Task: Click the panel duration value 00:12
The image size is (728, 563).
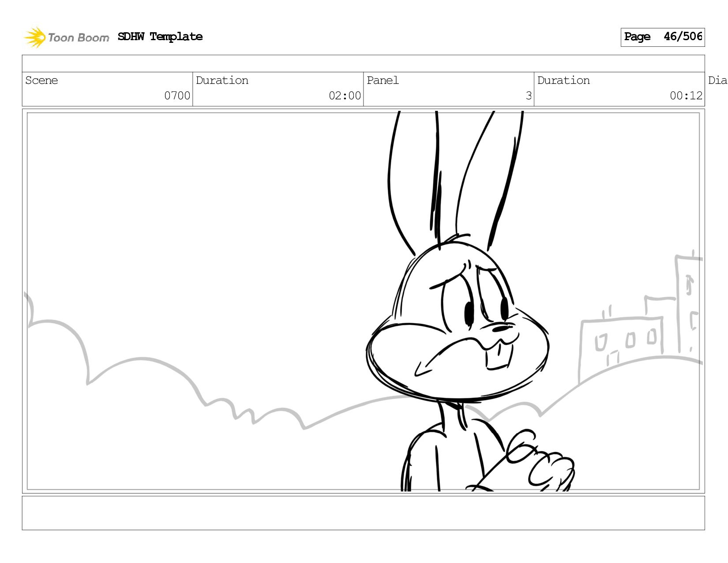Action: pos(686,96)
